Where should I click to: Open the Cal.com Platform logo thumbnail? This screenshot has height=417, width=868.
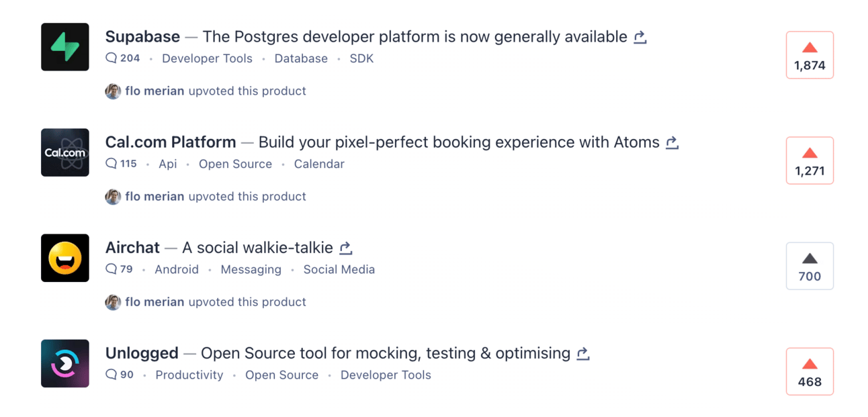(x=65, y=152)
